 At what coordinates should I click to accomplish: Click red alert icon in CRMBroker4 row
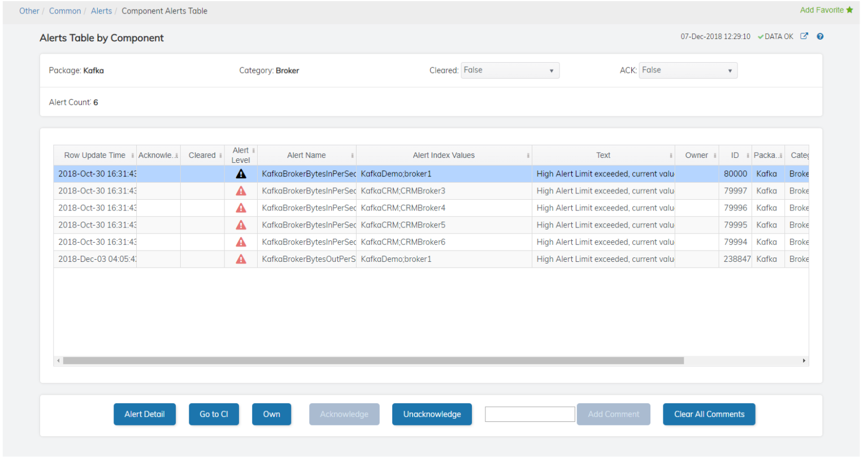point(241,208)
